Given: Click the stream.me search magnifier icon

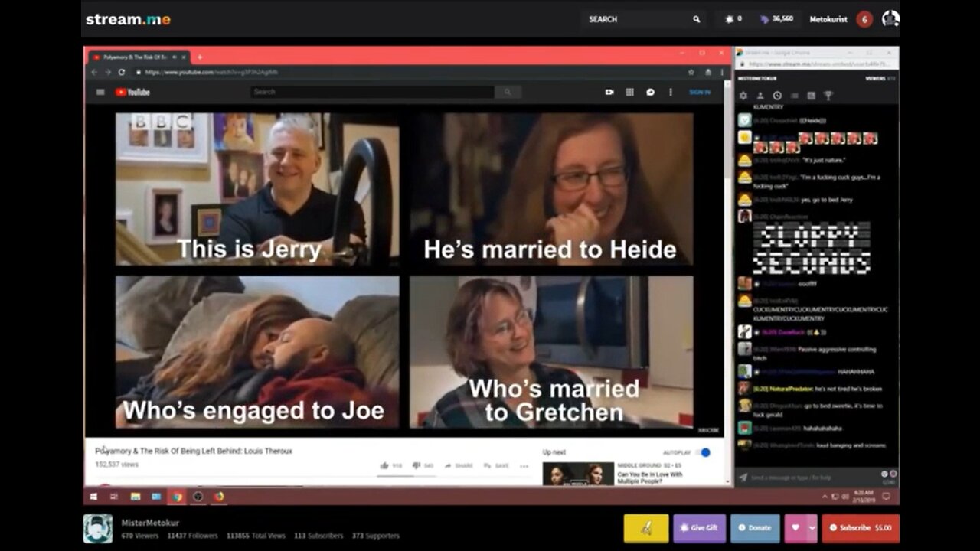Looking at the screenshot, I should coord(696,19).
